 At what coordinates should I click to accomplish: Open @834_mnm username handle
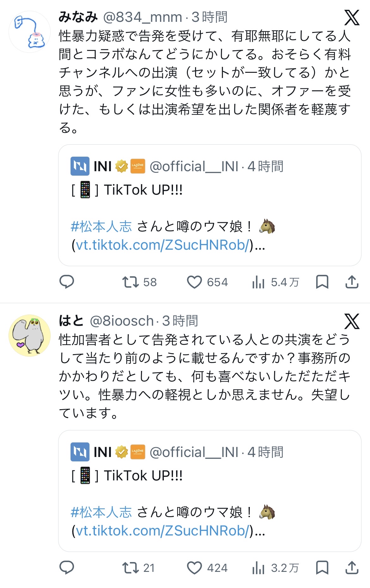coord(143,17)
